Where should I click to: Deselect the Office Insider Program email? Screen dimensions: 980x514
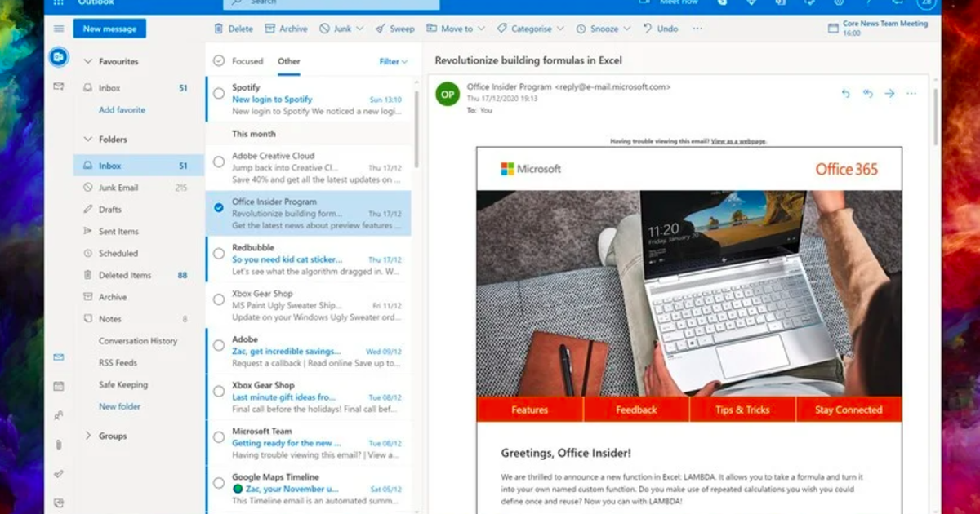[217, 207]
